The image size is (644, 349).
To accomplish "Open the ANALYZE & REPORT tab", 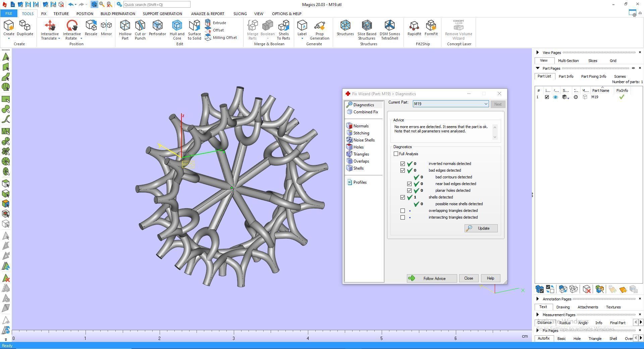I will [208, 14].
